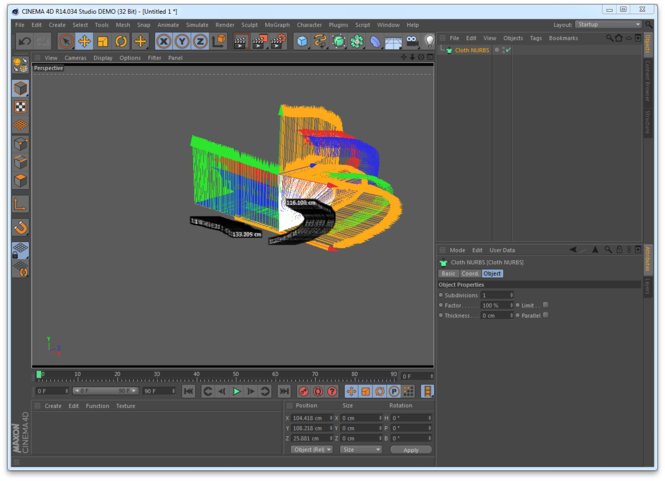Toggle Autokeying button
The height and width of the screenshot is (481, 665).
tap(318, 392)
